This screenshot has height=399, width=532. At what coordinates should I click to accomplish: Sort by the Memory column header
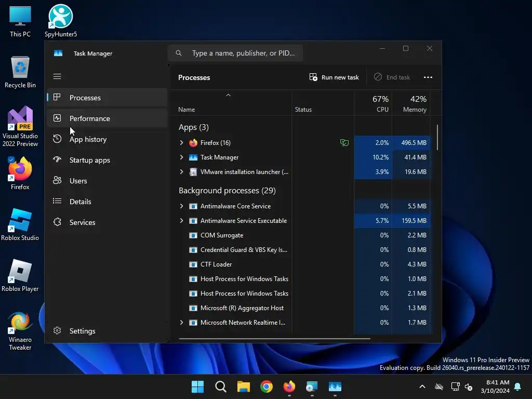(x=411, y=103)
